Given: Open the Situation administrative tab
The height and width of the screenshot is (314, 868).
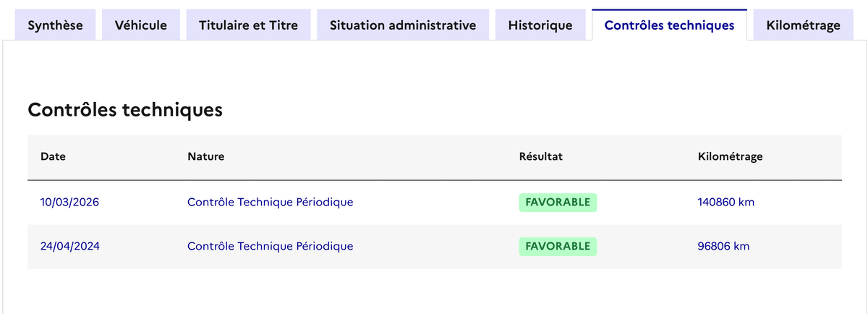Looking at the screenshot, I should click(403, 25).
